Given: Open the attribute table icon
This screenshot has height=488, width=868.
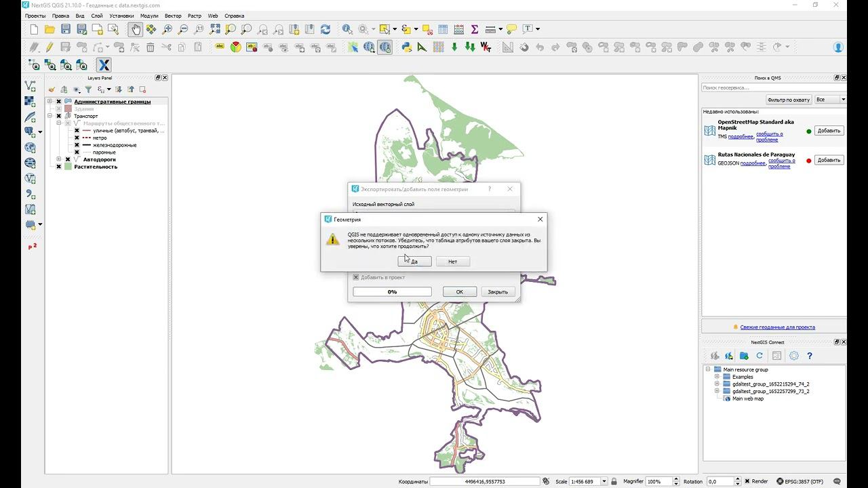Looking at the screenshot, I should click(443, 29).
